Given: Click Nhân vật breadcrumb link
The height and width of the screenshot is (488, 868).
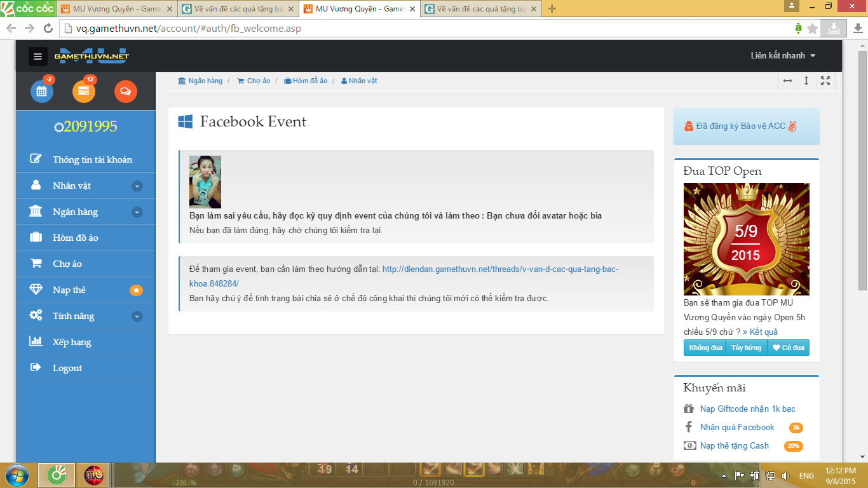Looking at the screenshot, I should point(359,81).
